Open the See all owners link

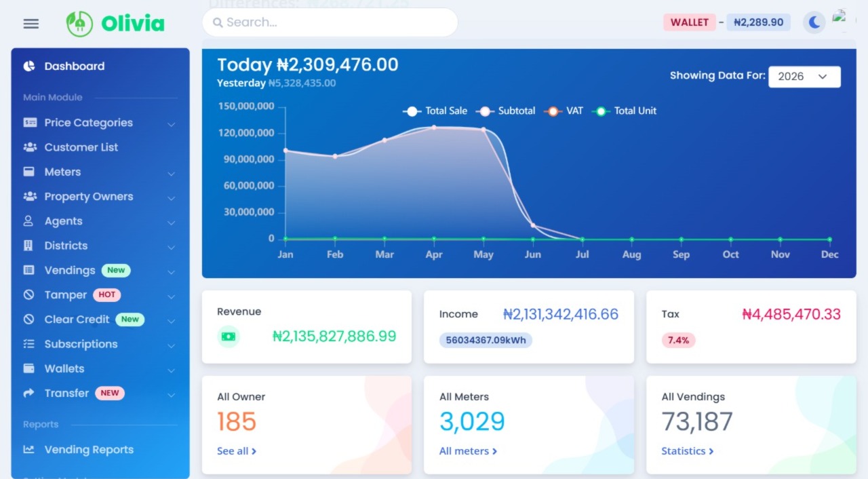point(237,451)
